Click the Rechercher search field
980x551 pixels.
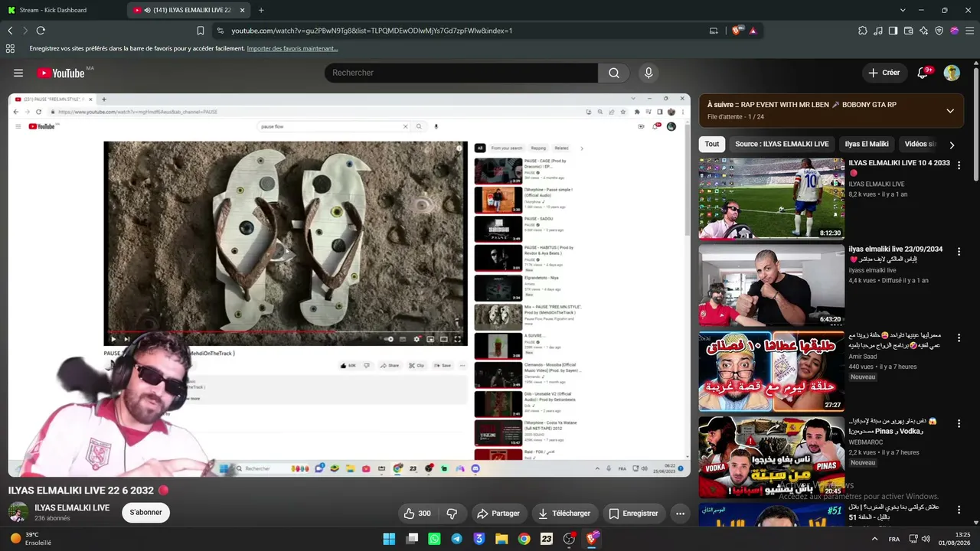(x=461, y=73)
